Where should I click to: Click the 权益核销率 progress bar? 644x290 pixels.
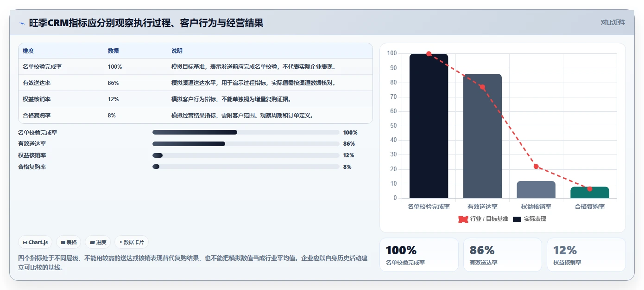click(246, 155)
